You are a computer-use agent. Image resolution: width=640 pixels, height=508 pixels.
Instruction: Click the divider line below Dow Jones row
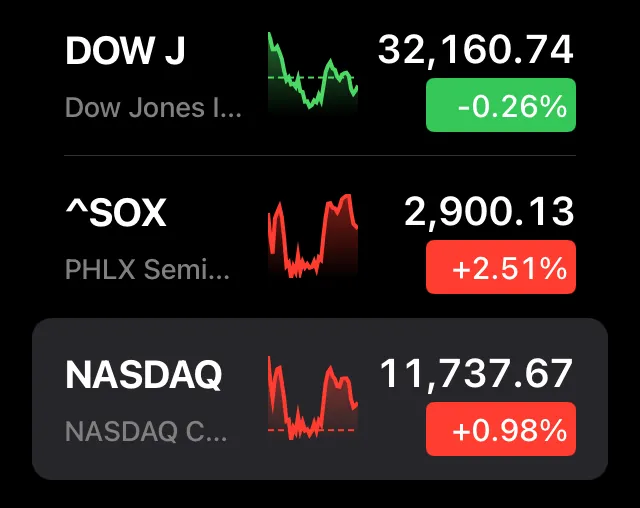pyautogui.click(x=320, y=156)
